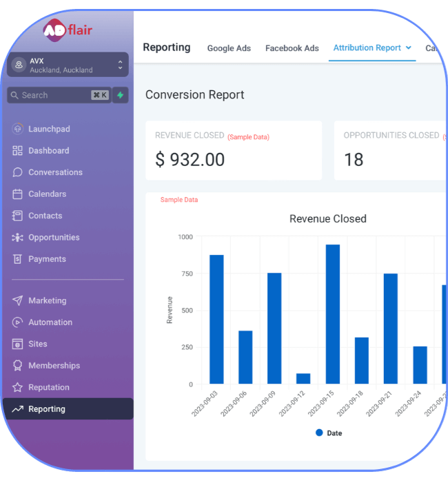Image resolution: width=448 pixels, height=487 pixels.
Task: Open Launchpad from the sidebar
Action: coord(49,129)
